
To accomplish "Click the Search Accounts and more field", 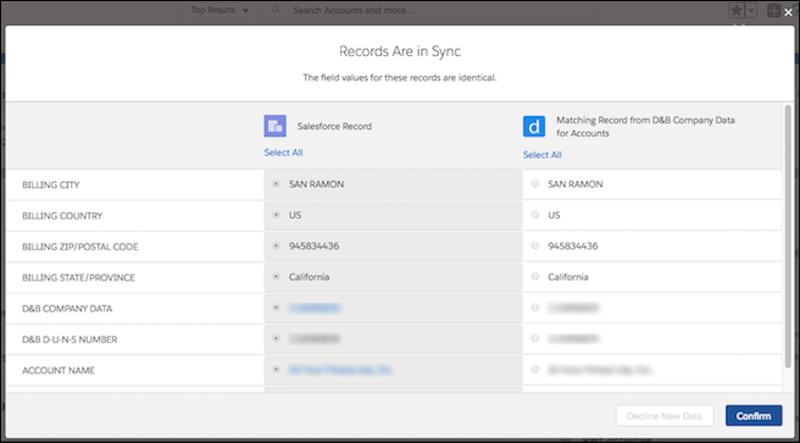I will pos(431,10).
